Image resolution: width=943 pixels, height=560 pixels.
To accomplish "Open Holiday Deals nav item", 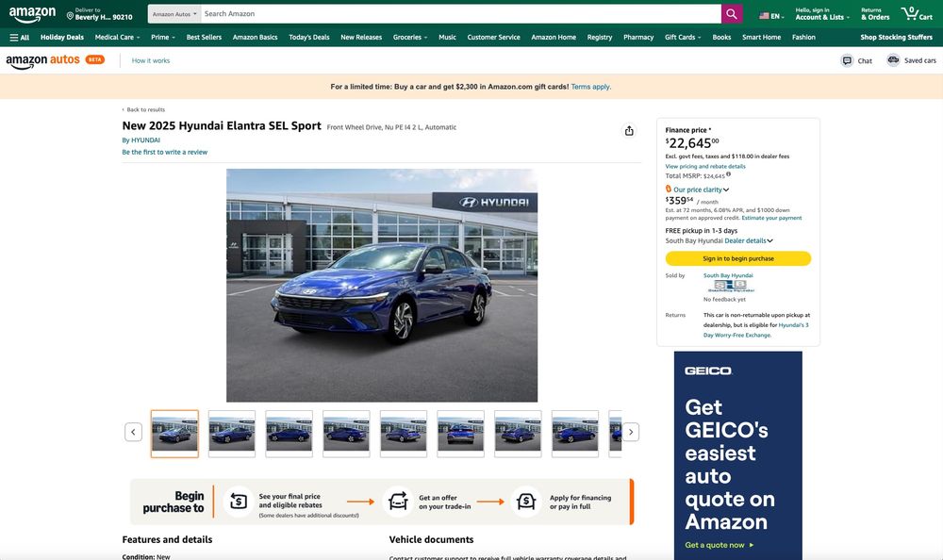I will click(62, 38).
